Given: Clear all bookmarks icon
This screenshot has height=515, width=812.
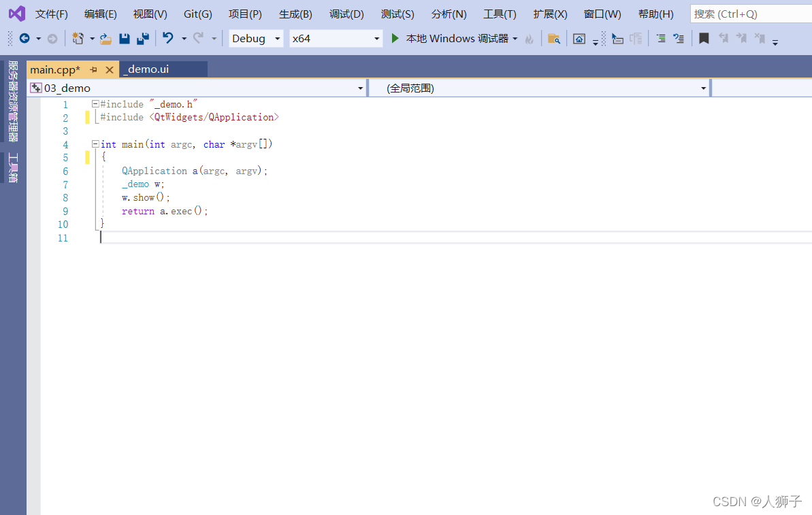Looking at the screenshot, I should point(760,38).
